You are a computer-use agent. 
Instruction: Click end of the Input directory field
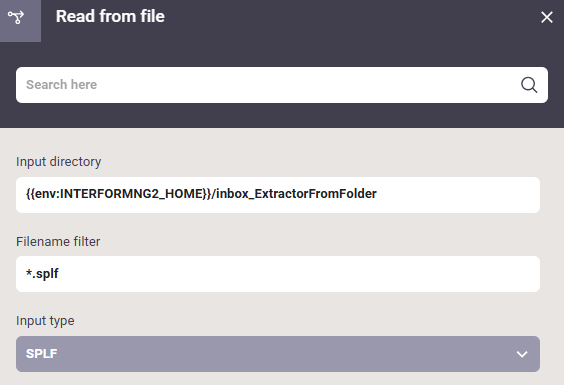click(x=457, y=195)
